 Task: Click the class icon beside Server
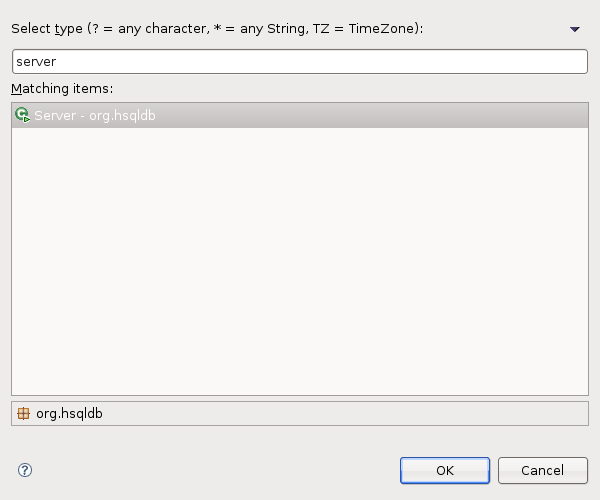coord(22,115)
